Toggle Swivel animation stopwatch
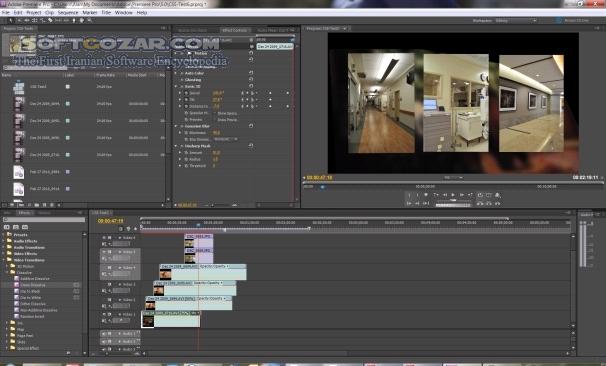606x366 pixels. pyautogui.click(x=186, y=93)
